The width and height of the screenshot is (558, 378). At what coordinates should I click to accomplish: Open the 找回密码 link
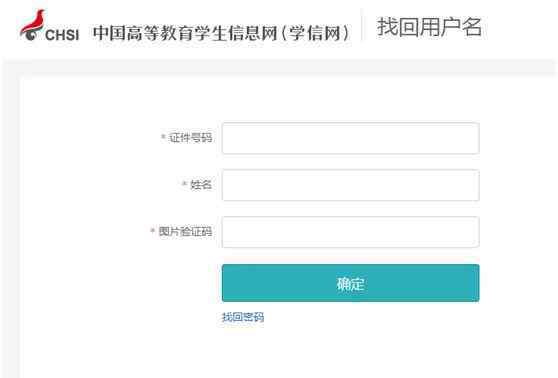click(x=243, y=317)
